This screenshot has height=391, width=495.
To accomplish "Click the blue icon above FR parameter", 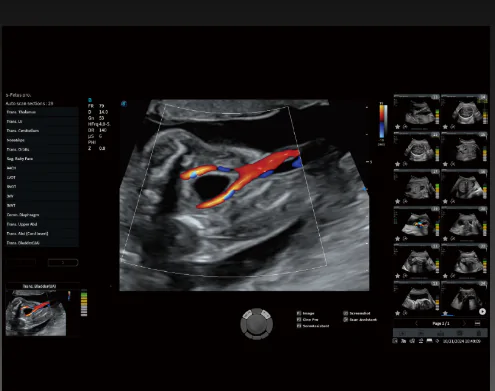I will pos(90,100).
